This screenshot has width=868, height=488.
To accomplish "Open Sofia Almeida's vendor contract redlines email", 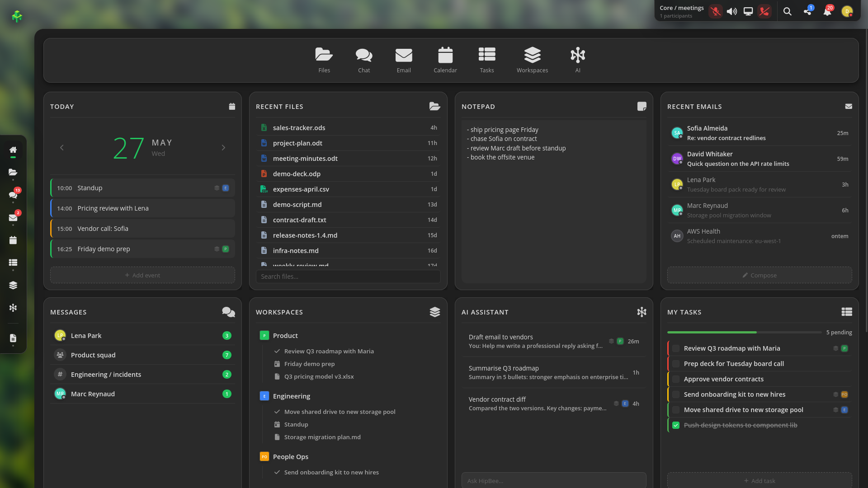I will (x=759, y=133).
